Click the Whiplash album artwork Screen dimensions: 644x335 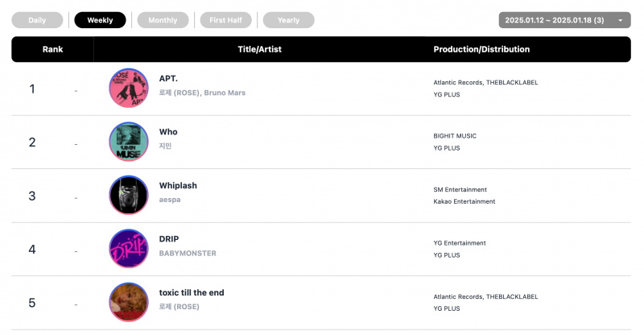coord(129,195)
